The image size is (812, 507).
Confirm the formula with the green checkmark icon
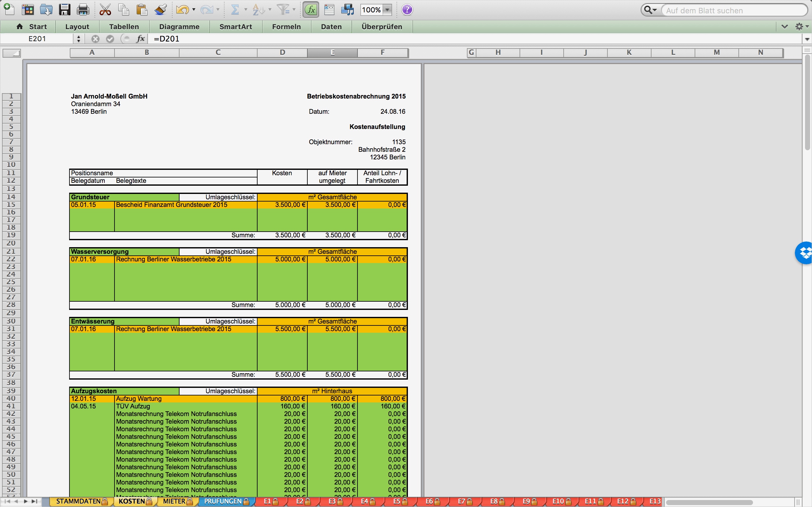pos(110,39)
